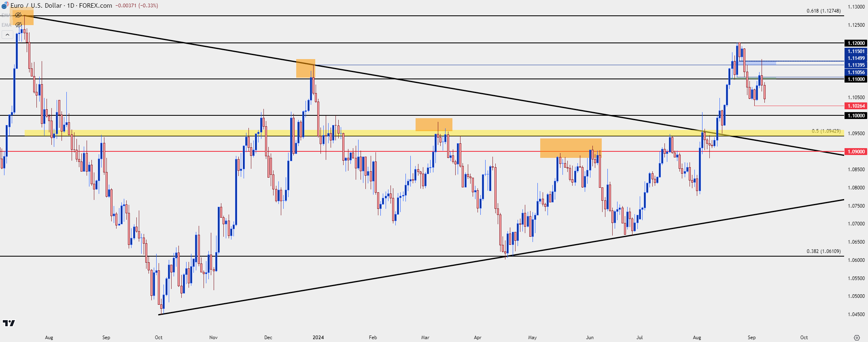Click the Jul label on time axis
Image resolution: width=868 pixels, height=342 pixels.
[x=640, y=338]
